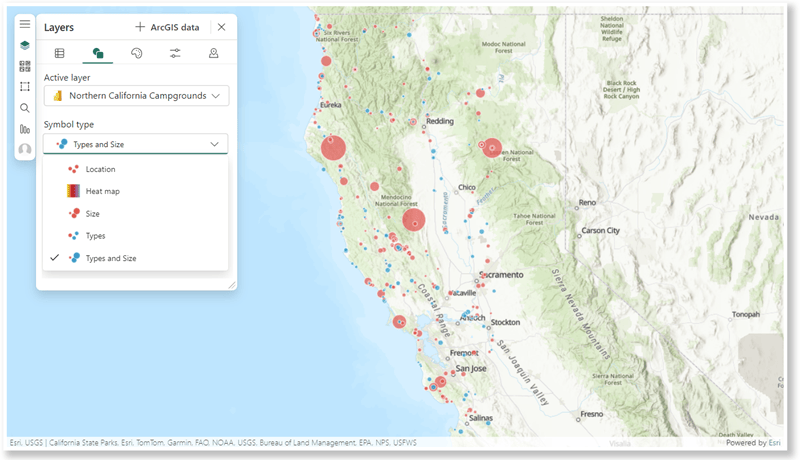Open the basemap gallery grid icon
800x460 pixels.
pos(24,66)
